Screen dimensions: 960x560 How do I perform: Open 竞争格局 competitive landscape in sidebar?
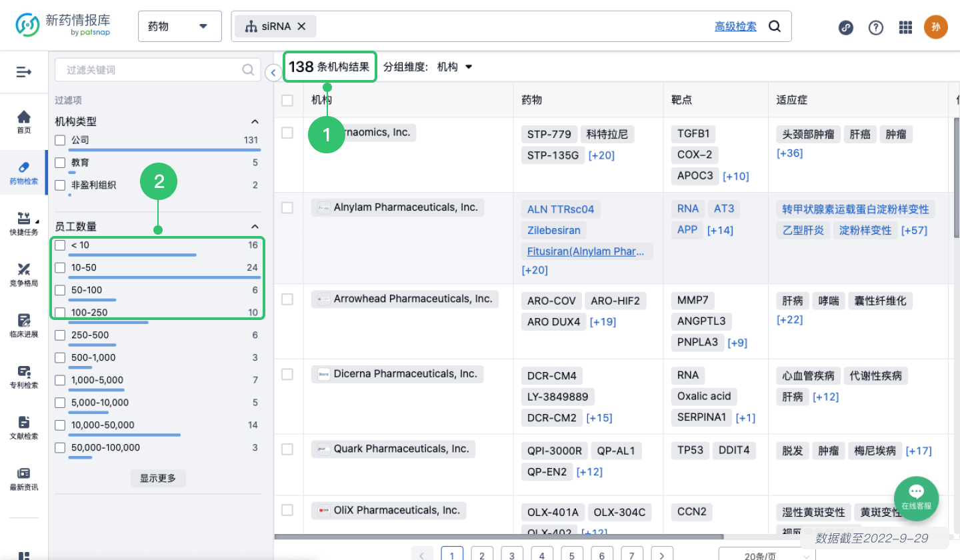coord(24,275)
